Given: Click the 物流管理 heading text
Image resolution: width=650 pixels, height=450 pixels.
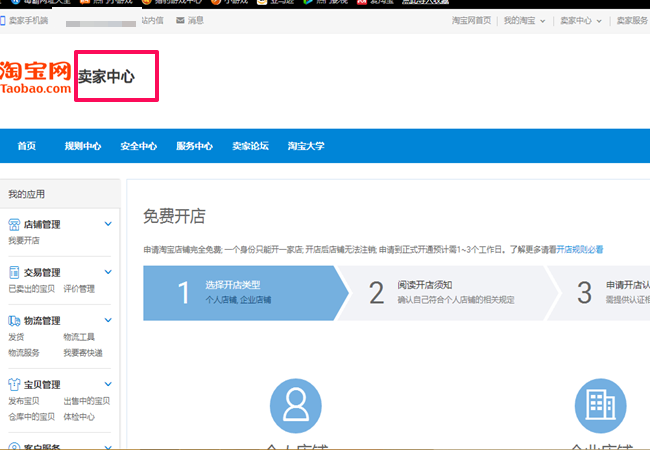Looking at the screenshot, I should (x=42, y=321).
